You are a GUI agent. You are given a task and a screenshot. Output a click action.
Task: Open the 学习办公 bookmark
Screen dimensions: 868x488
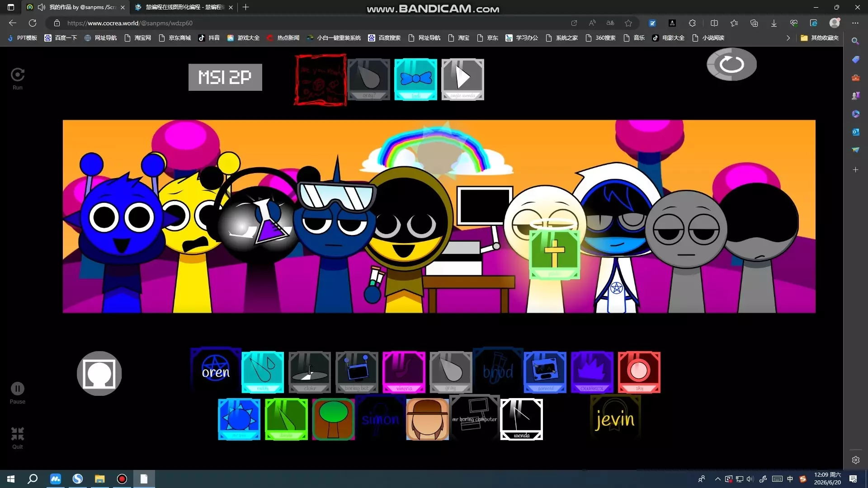coord(522,38)
